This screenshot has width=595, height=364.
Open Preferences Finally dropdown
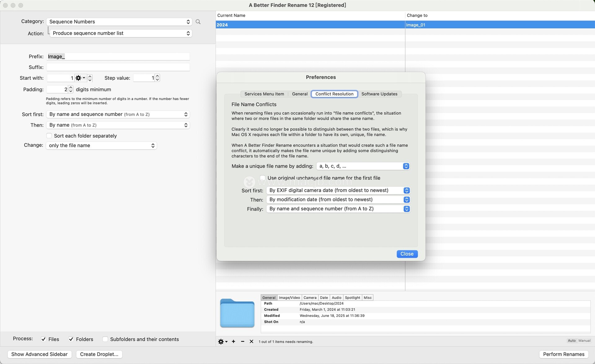pos(338,209)
